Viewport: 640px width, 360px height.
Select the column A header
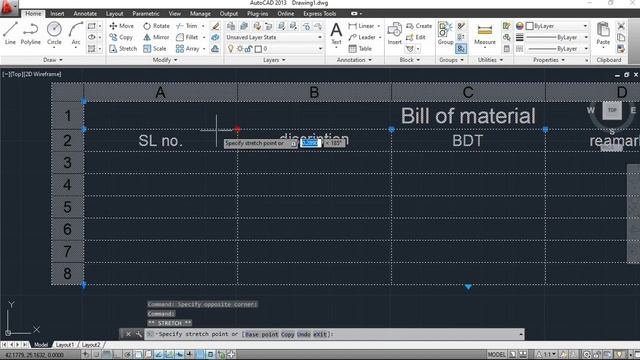pos(160,93)
